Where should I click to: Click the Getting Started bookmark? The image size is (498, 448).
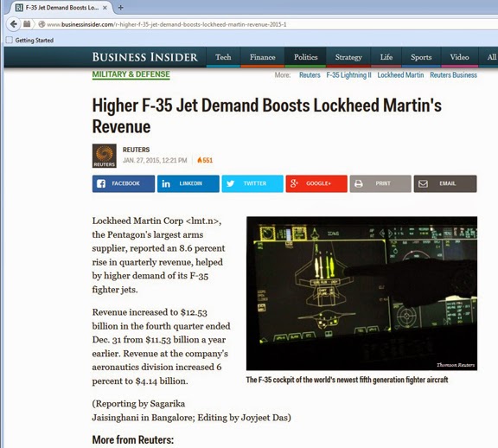34,40
